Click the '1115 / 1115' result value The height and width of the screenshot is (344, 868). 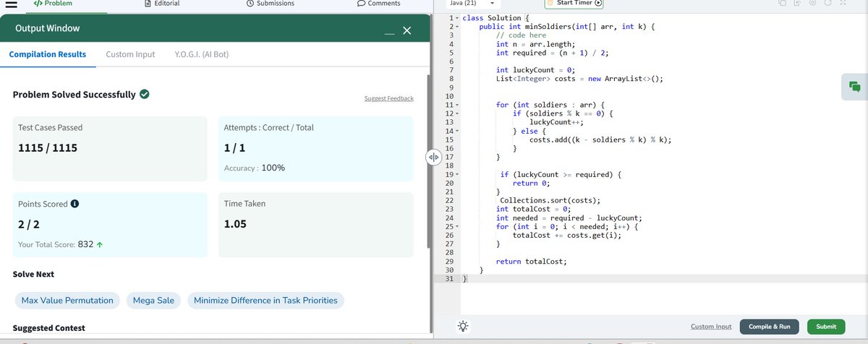pos(47,148)
